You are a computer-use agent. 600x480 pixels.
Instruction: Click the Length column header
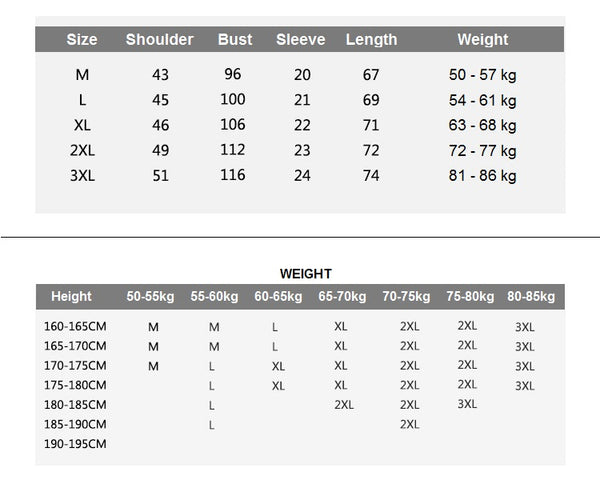(x=371, y=40)
